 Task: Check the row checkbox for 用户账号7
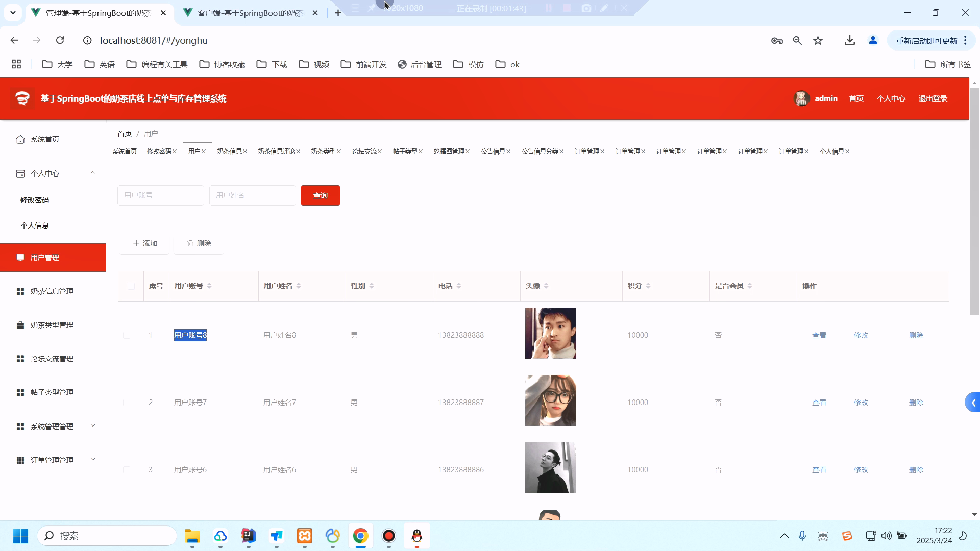126,402
